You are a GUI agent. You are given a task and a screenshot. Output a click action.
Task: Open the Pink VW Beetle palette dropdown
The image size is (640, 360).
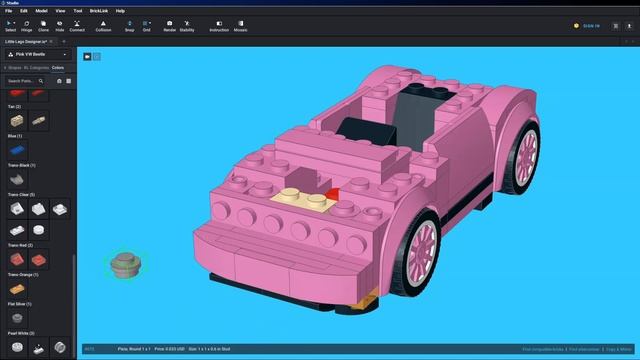pos(38,54)
